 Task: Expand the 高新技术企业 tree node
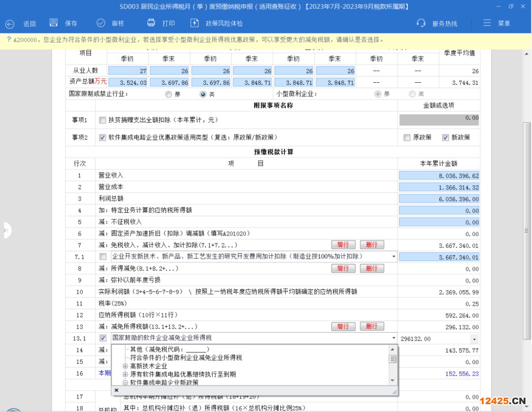pos(126,366)
